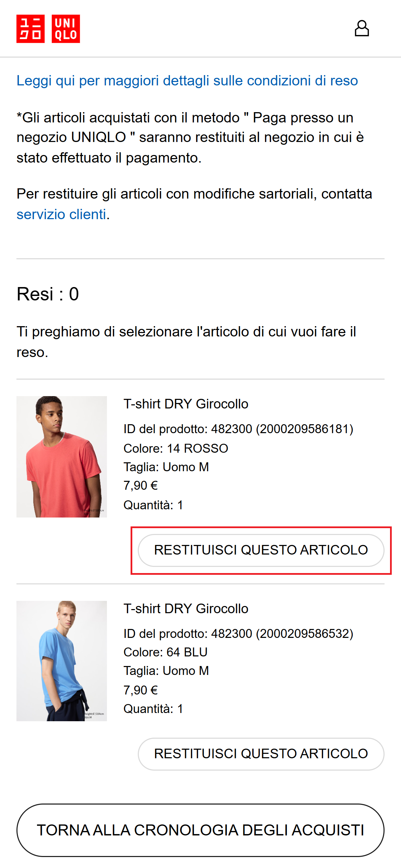Click the 'Colore: 64 BLU' label
The height and width of the screenshot is (868, 401).
[x=166, y=652]
